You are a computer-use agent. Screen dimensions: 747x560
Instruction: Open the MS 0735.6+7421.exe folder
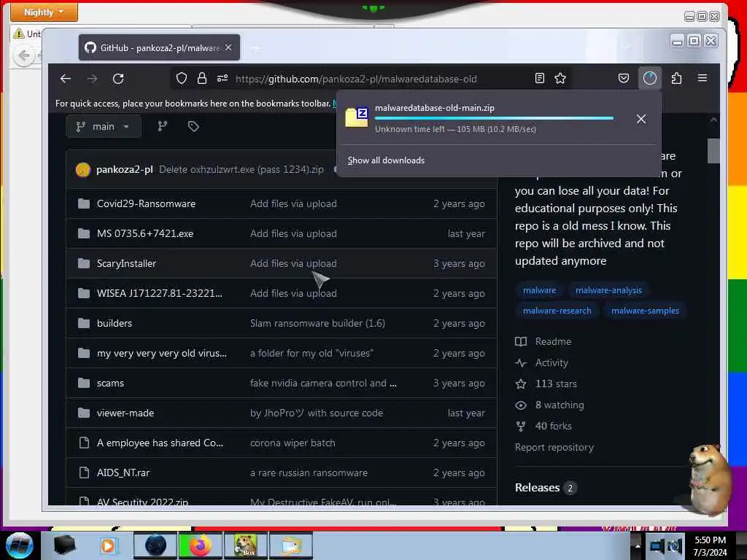point(145,234)
